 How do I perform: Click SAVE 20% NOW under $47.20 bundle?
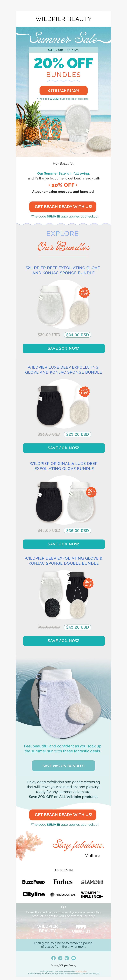click(64, 641)
